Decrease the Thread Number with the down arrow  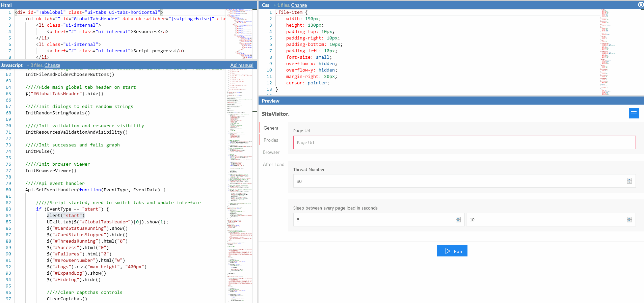(629, 183)
